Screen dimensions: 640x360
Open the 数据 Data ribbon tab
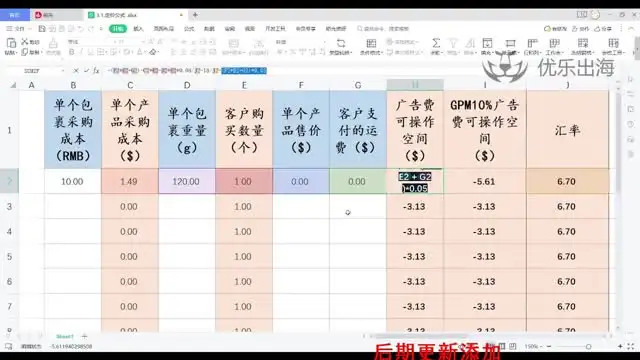coord(209,29)
